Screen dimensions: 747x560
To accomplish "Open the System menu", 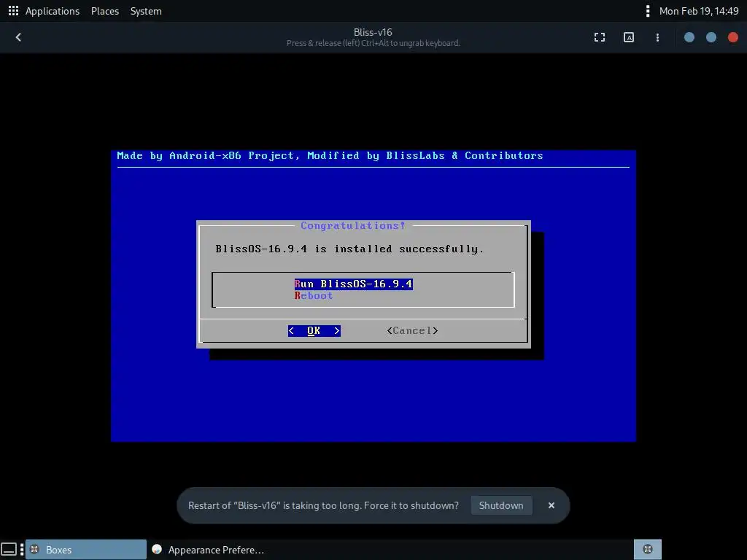I will [146, 11].
